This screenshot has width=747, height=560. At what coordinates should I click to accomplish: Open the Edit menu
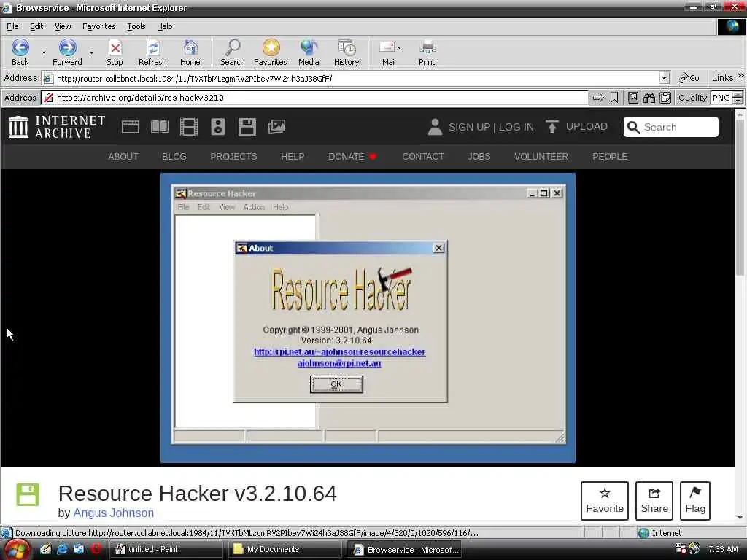[36, 27]
